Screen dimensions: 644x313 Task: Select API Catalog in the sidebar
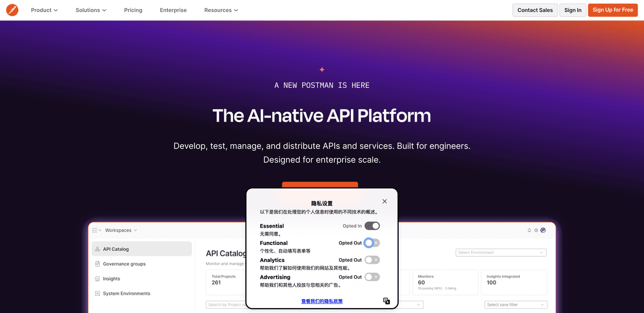point(142,249)
